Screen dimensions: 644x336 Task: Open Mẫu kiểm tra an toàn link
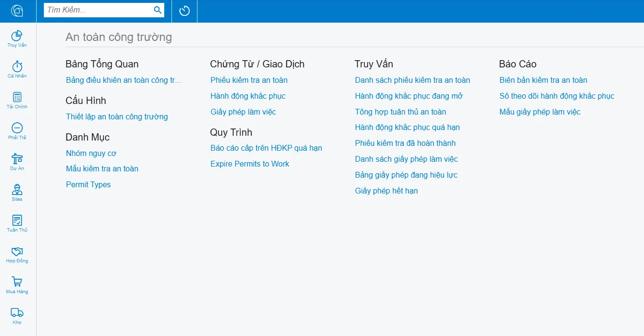pyautogui.click(x=102, y=169)
